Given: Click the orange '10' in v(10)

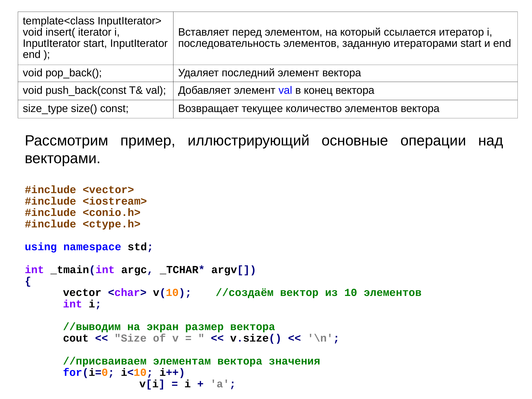Looking at the screenshot, I should (172, 293).
